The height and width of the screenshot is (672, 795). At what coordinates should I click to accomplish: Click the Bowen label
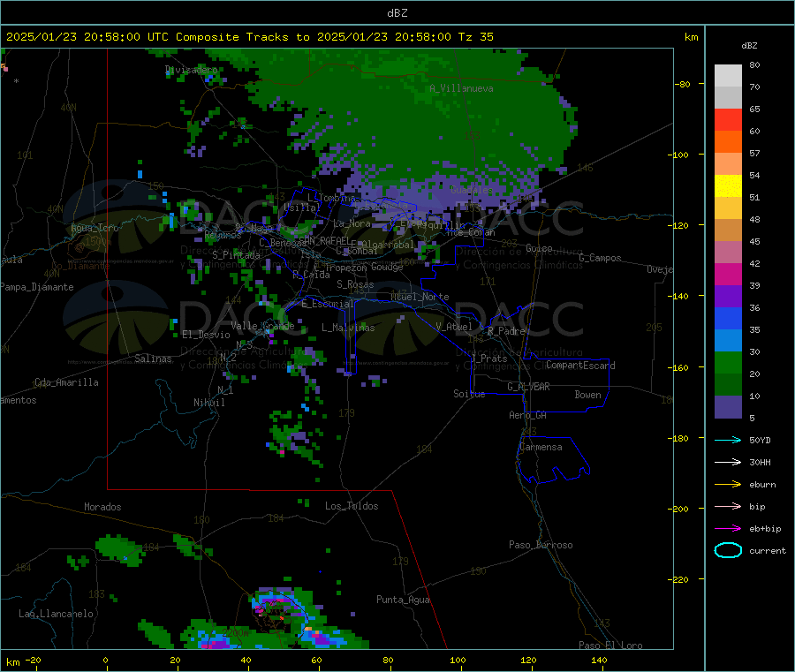click(x=588, y=395)
